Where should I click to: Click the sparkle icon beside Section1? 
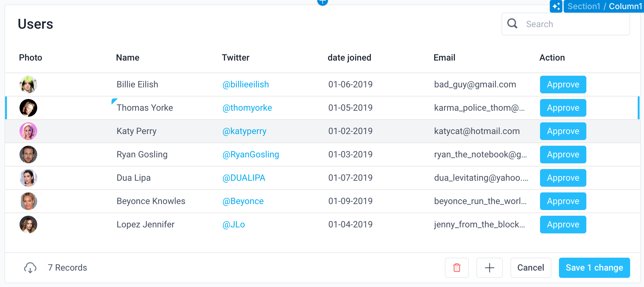pyautogui.click(x=556, y=6)
